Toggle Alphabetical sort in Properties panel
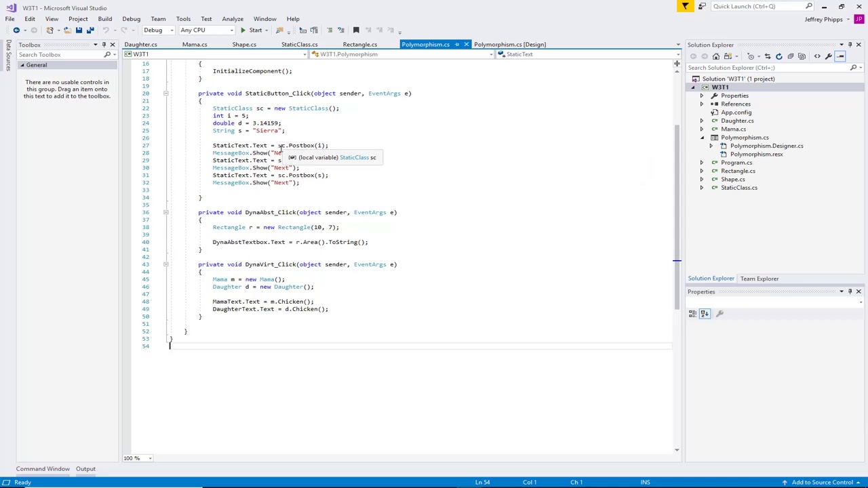 (x=705, y=314)
